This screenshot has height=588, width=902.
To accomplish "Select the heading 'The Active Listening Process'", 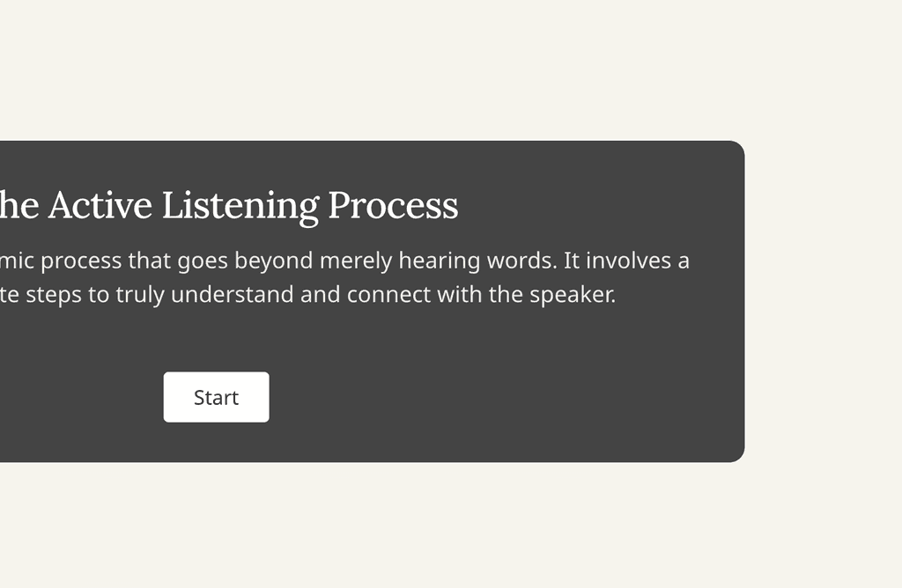I will tap(229, 204).
